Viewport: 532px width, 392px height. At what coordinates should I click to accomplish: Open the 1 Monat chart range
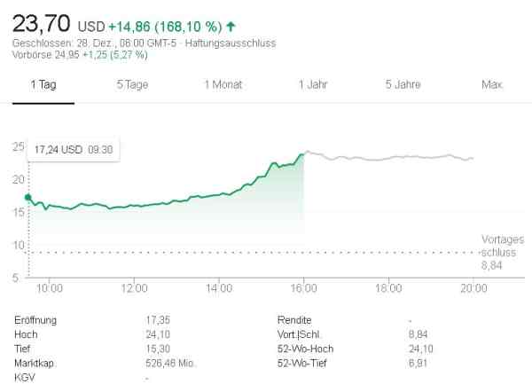[223, 85]
